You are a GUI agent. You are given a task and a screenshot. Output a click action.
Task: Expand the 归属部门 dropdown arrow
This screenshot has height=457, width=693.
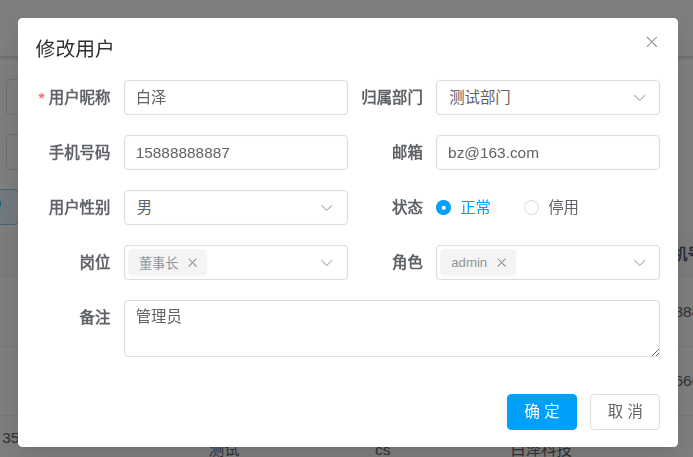639,98
